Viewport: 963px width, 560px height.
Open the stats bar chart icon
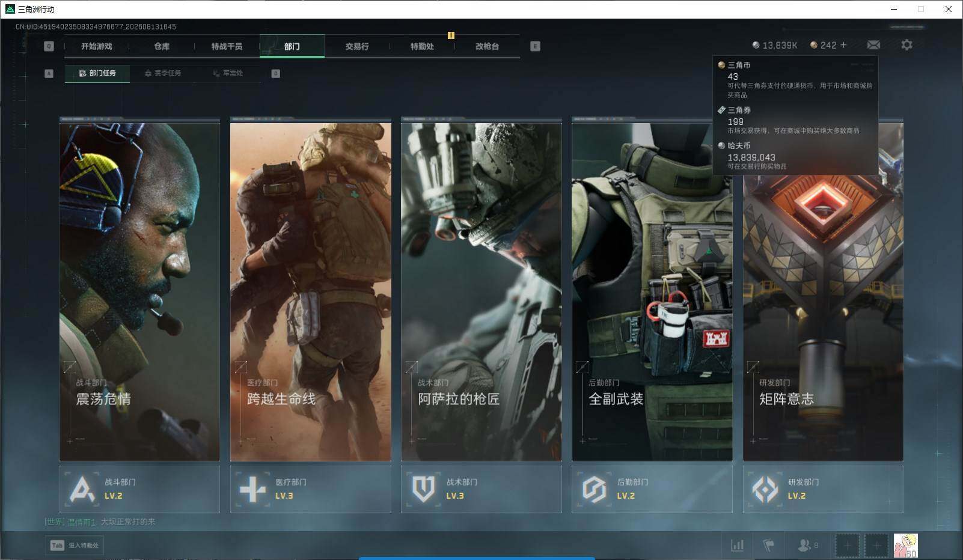click(737, 545)
